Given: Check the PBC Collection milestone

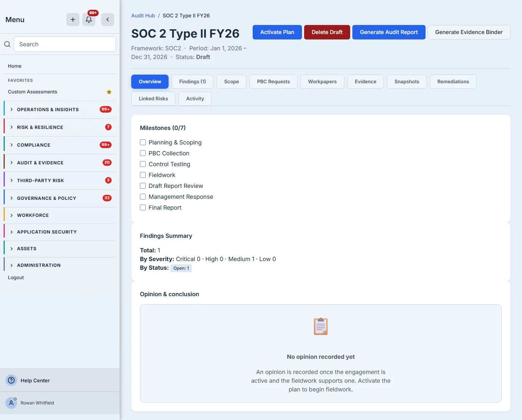Looking at the screenshot, I should click(x=143, y=153).
